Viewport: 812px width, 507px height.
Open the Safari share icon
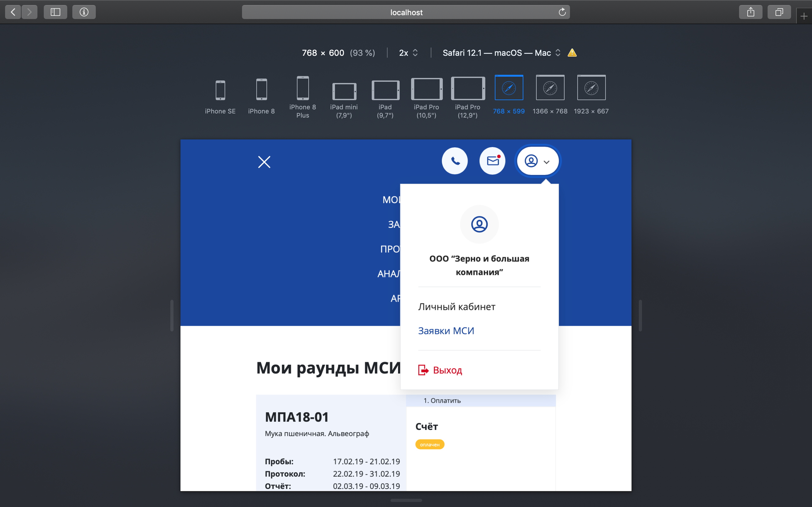(750, 12)
